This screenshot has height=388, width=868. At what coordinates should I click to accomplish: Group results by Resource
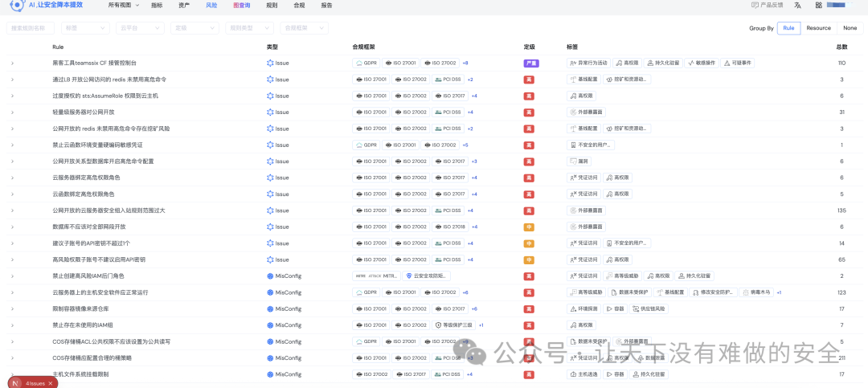coord(818,28)
